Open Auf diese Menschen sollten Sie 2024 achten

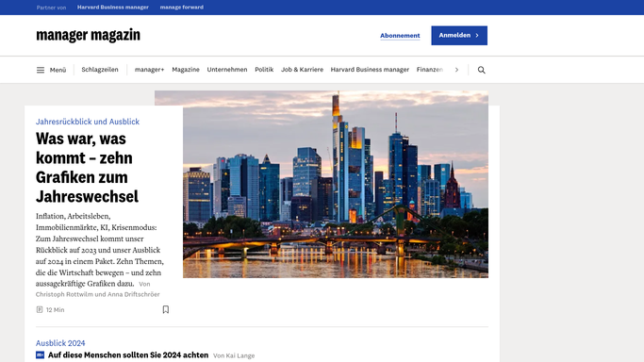(x=128, y=355)
